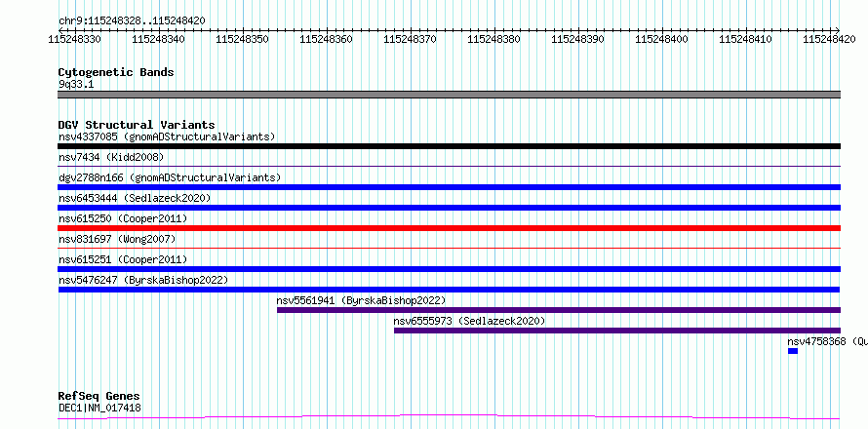Click the black nsv4337085 variant bar
This screenshot has width=868, height=429.
pyautogui.click(x=449, y=146)
